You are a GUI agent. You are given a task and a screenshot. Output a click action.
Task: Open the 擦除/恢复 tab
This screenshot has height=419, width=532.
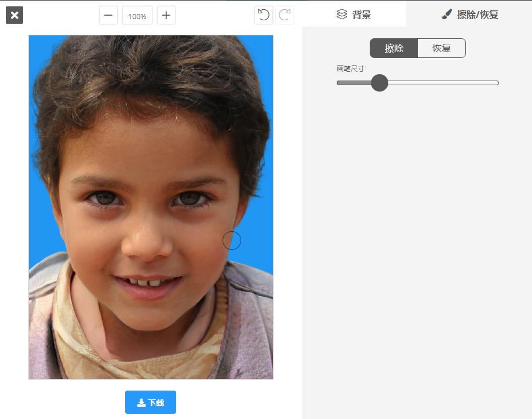(469, 14)
